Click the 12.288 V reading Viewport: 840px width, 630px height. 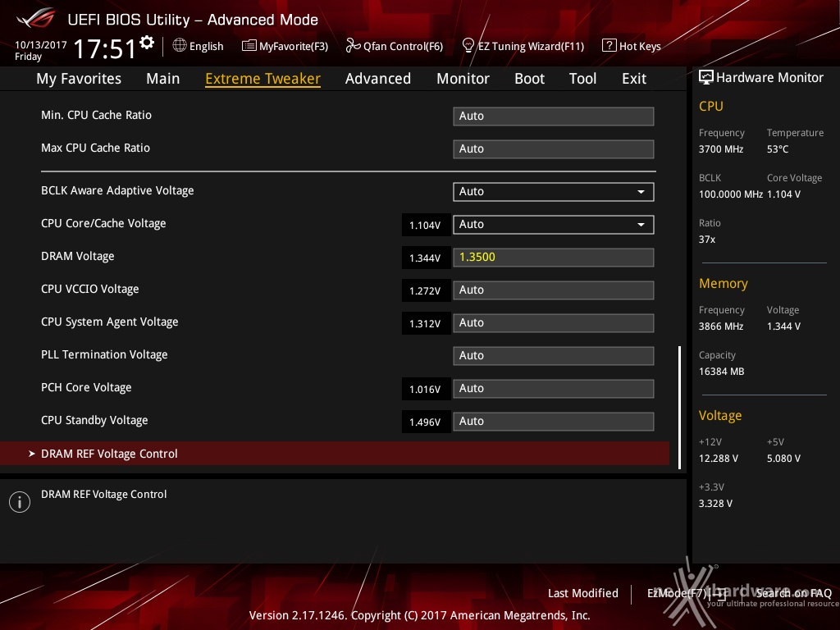(x=719, y=458)
